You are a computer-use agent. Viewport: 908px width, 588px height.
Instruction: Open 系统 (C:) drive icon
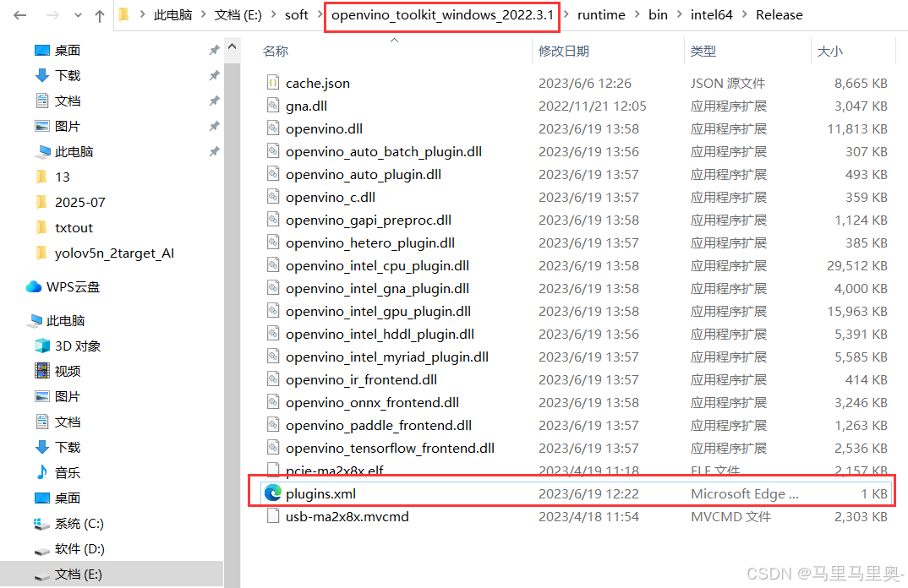click(41, 523)
